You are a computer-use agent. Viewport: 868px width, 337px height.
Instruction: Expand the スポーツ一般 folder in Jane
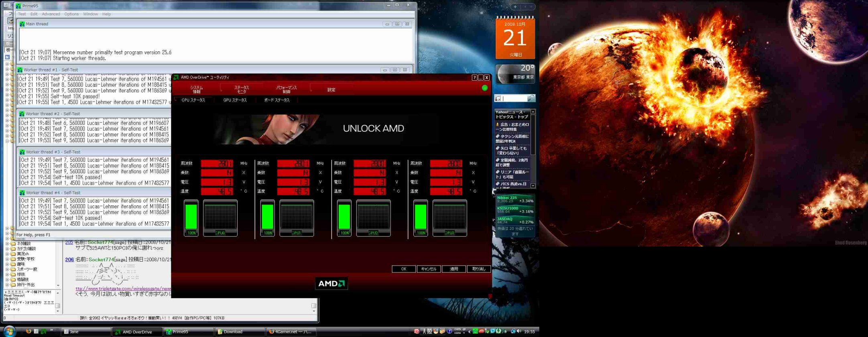point(7,270)
